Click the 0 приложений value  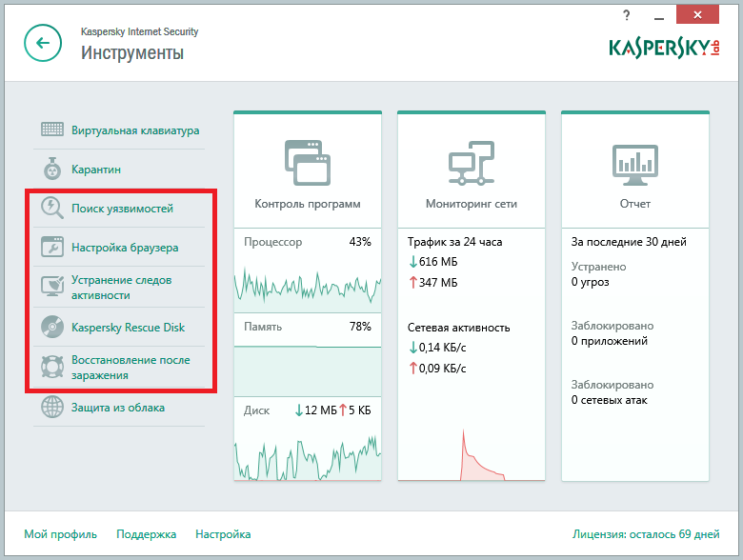point(609,341)
